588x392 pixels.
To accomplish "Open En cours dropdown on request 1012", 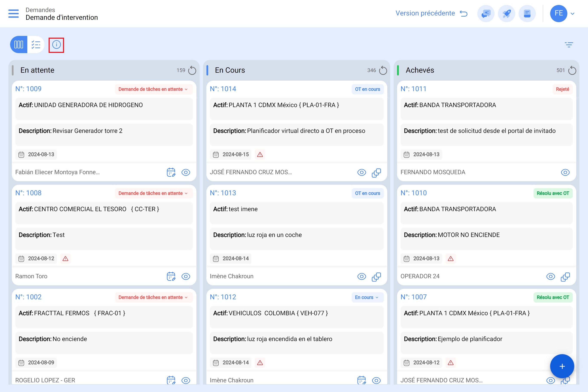I will pyautogui.click(x=367, y=297).
